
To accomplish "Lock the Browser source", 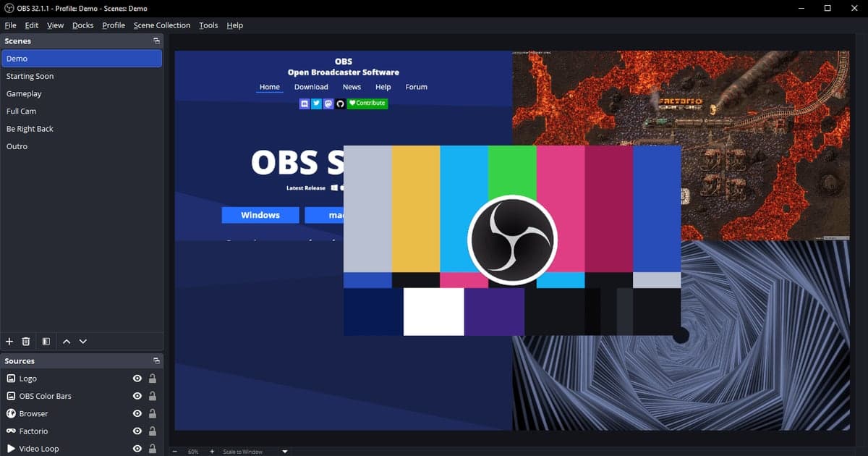I will (x=153, y=413).
